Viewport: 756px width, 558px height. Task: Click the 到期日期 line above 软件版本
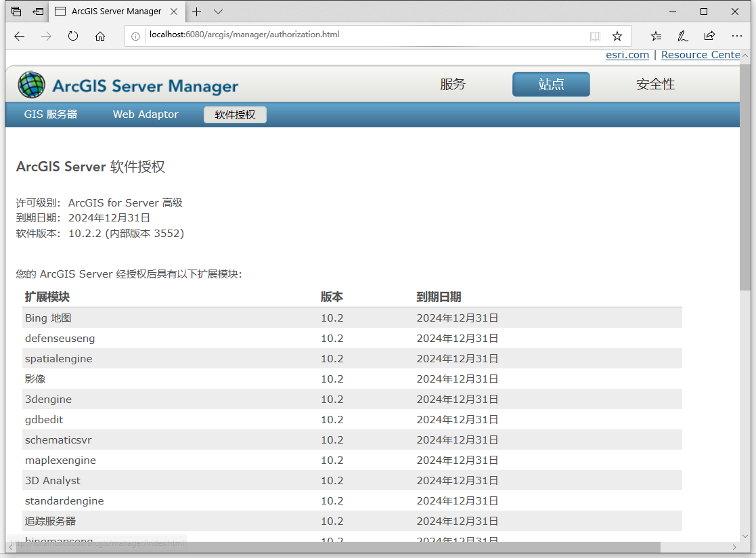(x=83, y=218)
